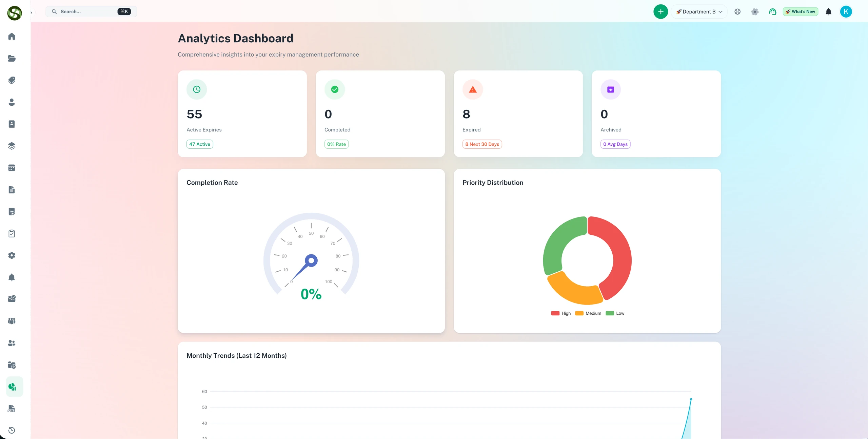The height and width of the screenshot is (439, 868).
Task: Click the Priority Distribution heading
Action: click(x=493, y=183)
